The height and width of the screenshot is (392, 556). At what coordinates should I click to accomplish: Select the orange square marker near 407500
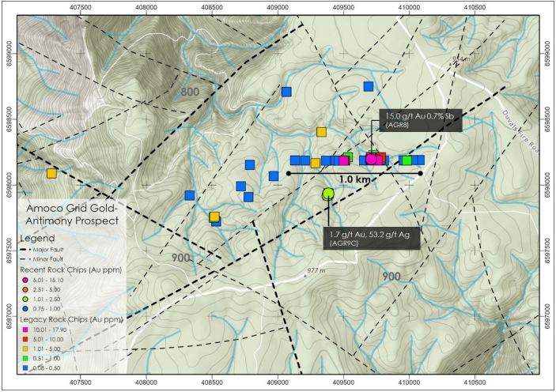coord(51,174)
